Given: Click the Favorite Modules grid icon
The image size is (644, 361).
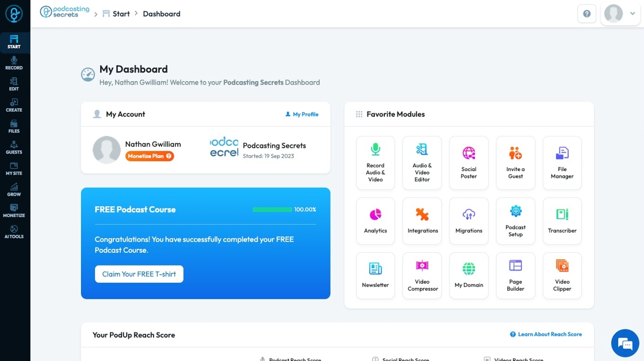Looking at the screenshot, I should pos(359,115).
